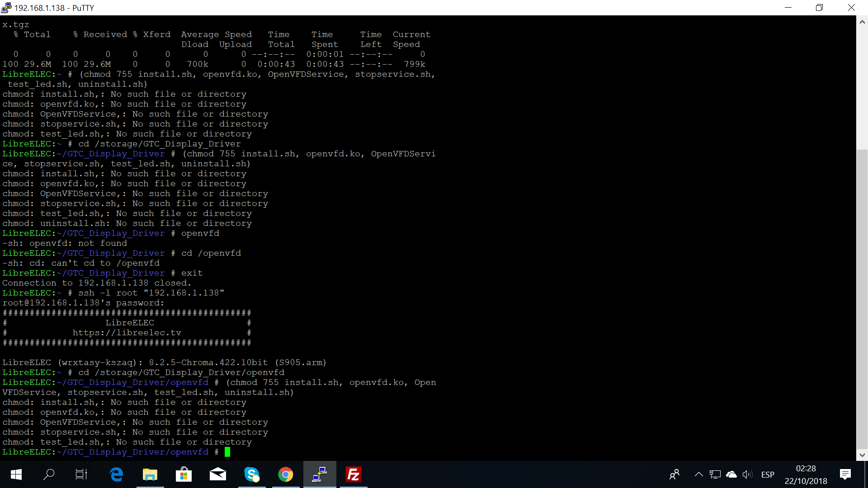Select the PuTTY taskbar button
This screenshot has height=488, width=868.
[320, 474]
